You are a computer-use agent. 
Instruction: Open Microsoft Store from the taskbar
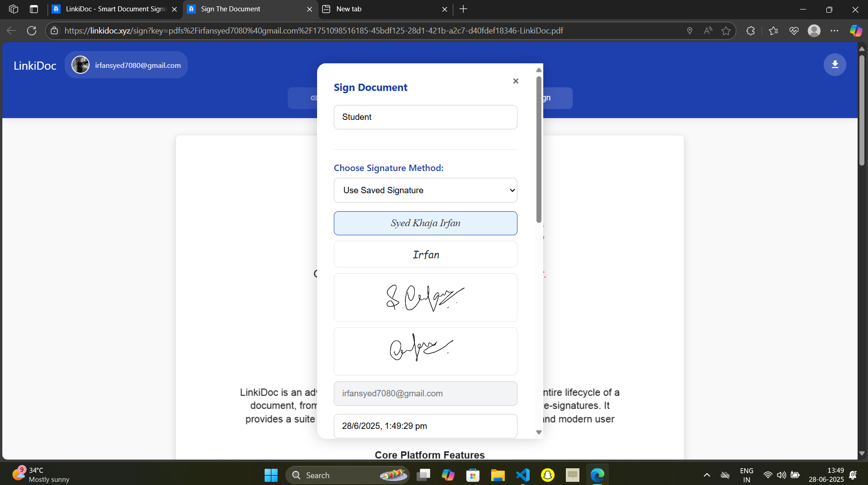tap(473, 475)
